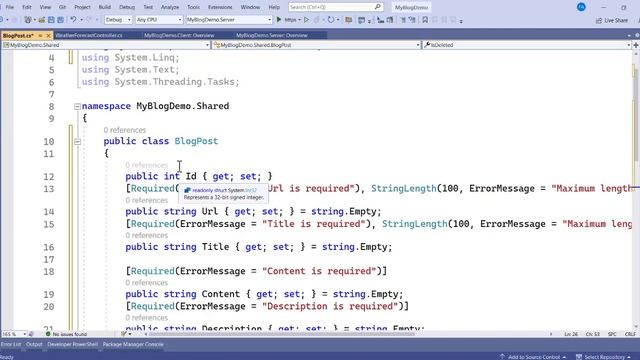Click the MyBlogDemo solution name button

point(411,7)
